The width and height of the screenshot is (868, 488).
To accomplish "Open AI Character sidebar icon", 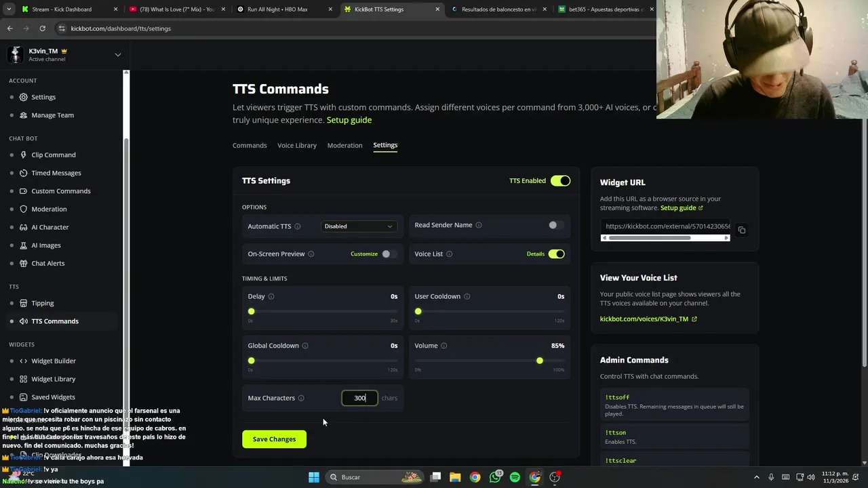I will (24, 227).
